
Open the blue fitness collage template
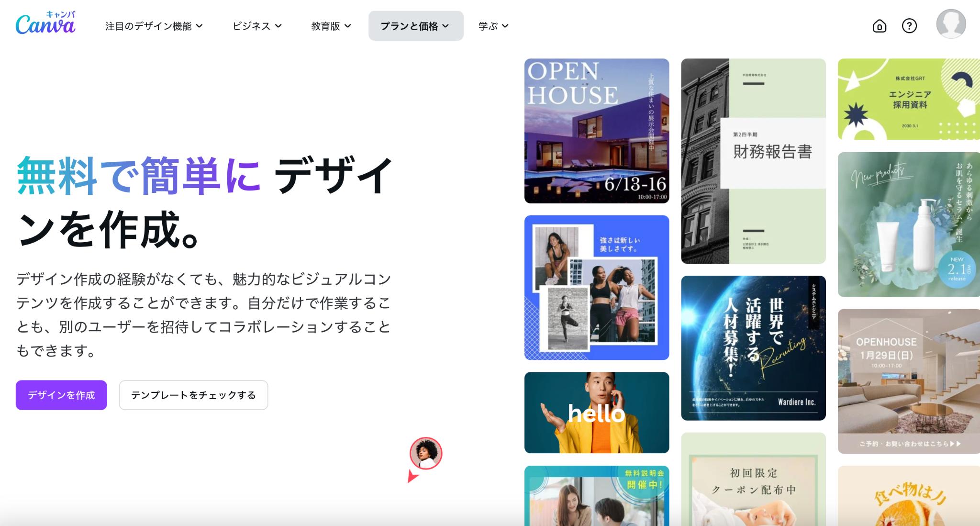click(597, 288)
